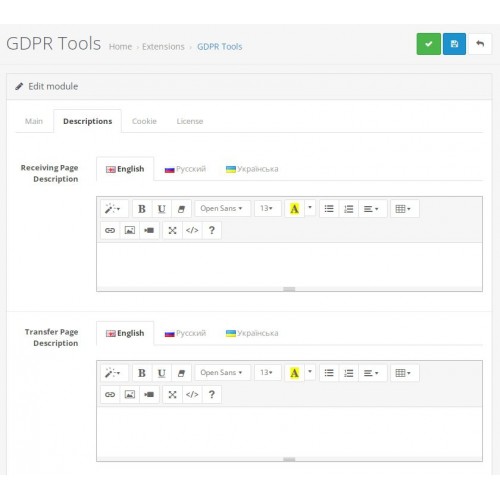
Task: Expand table dropdown in Receiving Page editor
Action: pos(404,209)
